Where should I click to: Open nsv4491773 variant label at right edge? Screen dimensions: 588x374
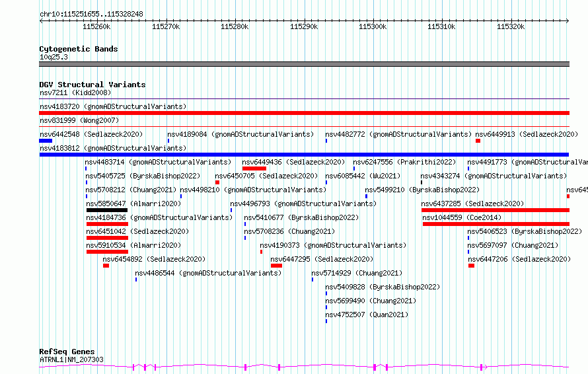click(x=527, y=162)
